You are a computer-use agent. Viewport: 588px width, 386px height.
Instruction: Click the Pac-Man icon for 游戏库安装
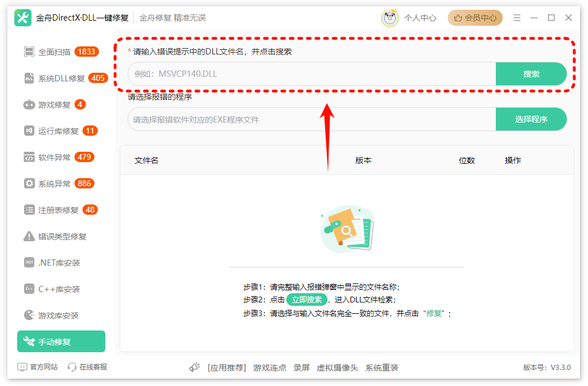click(x=29, y=315)
